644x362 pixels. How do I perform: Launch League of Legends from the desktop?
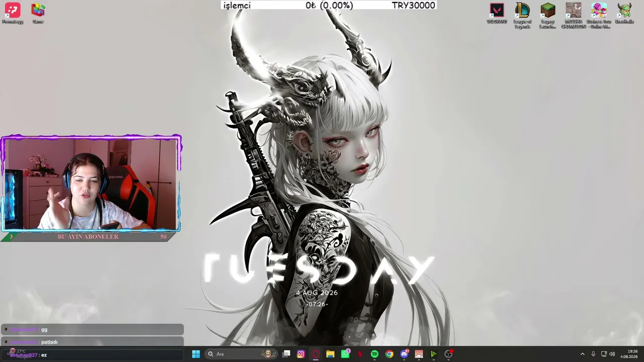(522, 16)
